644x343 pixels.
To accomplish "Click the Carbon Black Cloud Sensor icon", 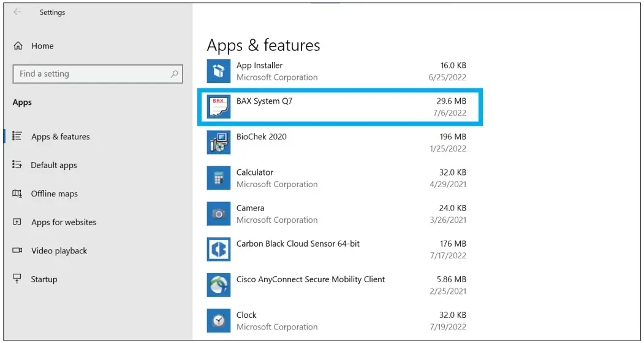I will point(219,249).
